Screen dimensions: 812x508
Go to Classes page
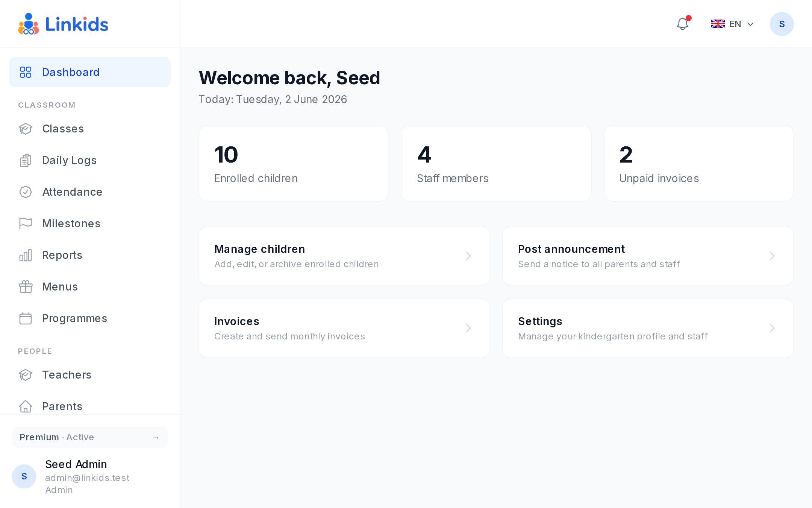click(90, 129)
